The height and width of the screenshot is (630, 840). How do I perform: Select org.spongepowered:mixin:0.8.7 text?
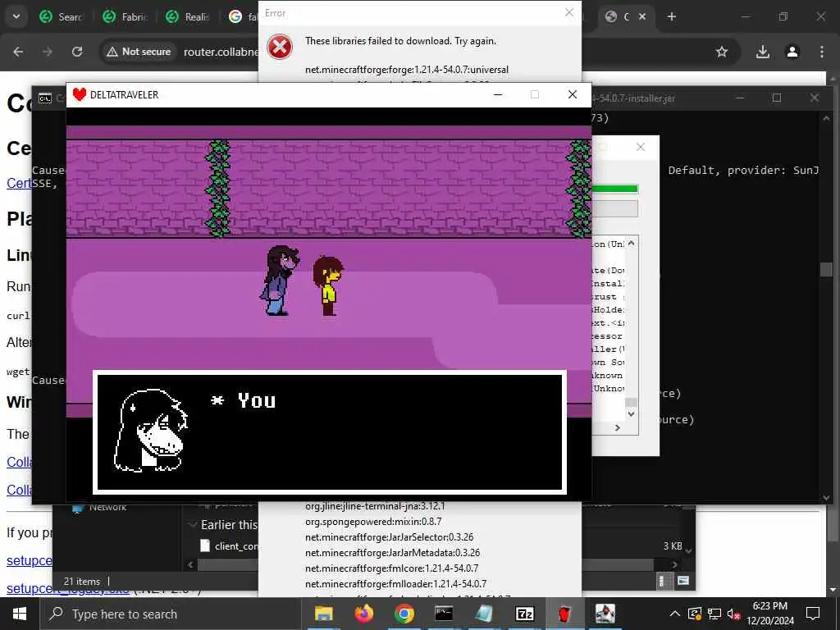click(x=373, y=521)
